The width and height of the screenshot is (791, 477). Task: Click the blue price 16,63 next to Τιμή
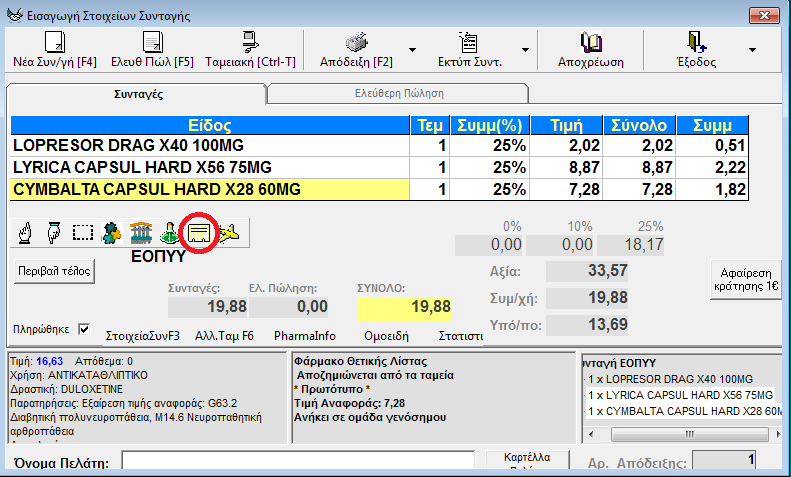[49, 361]
